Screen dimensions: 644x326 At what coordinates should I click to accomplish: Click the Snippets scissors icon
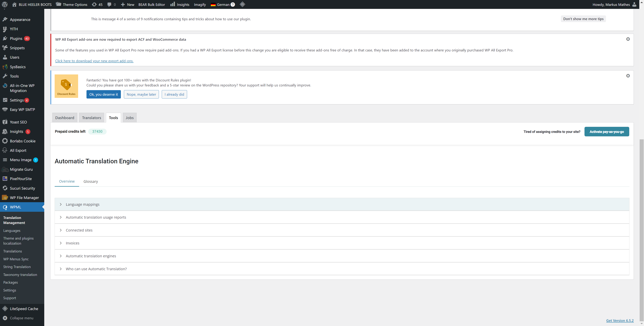click(5, 48)
